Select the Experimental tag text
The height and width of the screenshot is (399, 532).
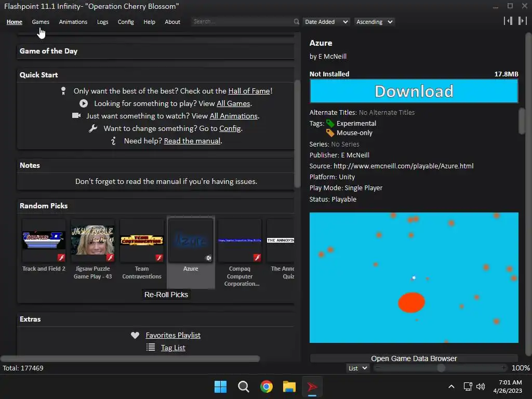356,124
